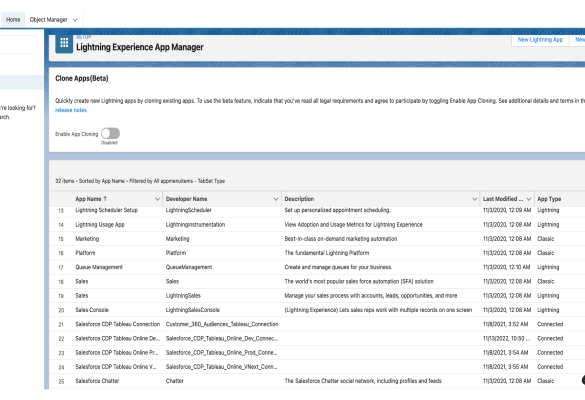Open the Object Manager tab
Viewport: 585px width, 400px height.
coord(49,20)
